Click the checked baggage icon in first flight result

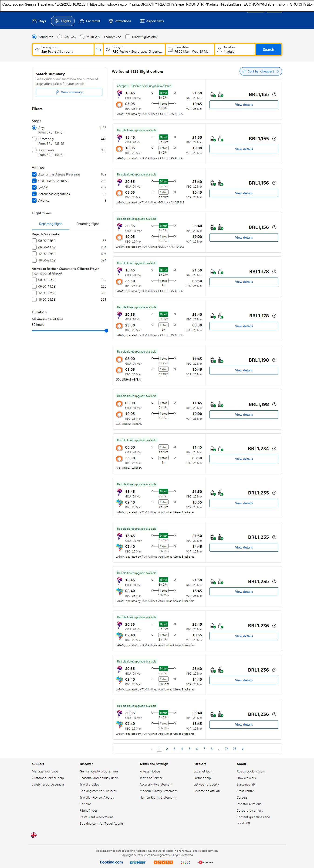pos(220,95)
